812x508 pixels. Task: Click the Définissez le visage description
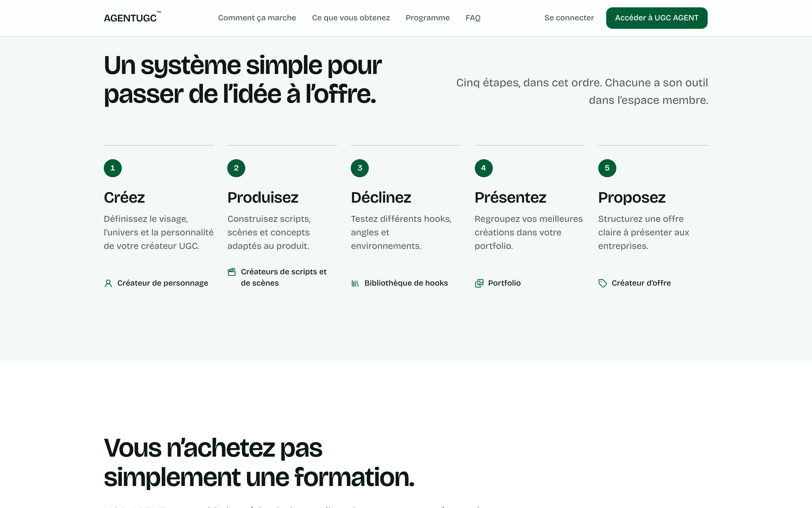click(158, 233)
